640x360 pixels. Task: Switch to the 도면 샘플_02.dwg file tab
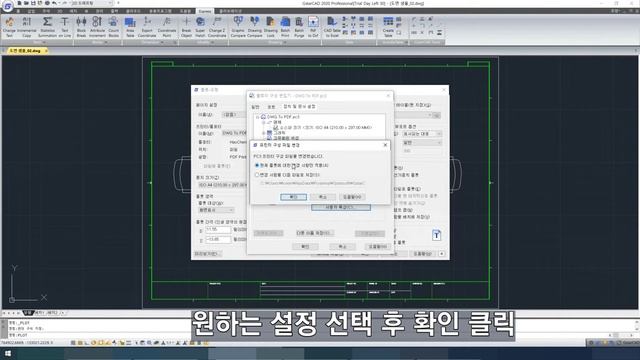(25, 51)
